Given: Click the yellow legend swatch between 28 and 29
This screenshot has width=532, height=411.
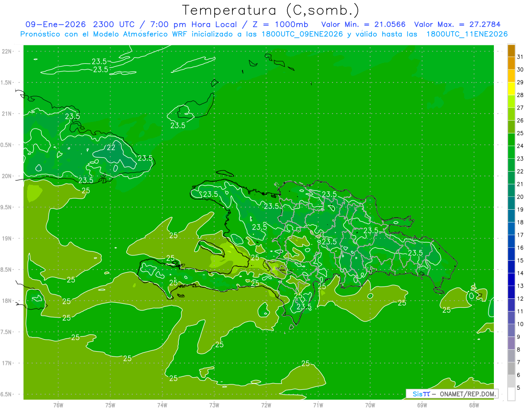Looking at the screenshot, I should (x=511, y=88).
